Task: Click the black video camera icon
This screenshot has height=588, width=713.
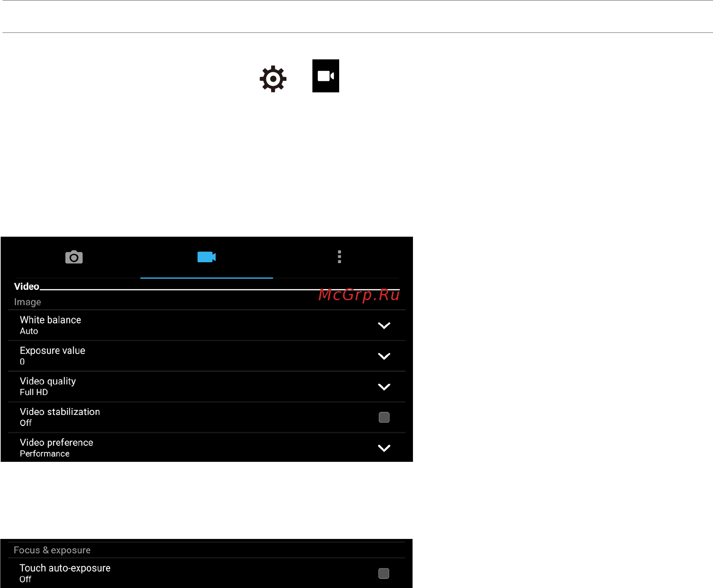Action: click(x=326, y=76)
